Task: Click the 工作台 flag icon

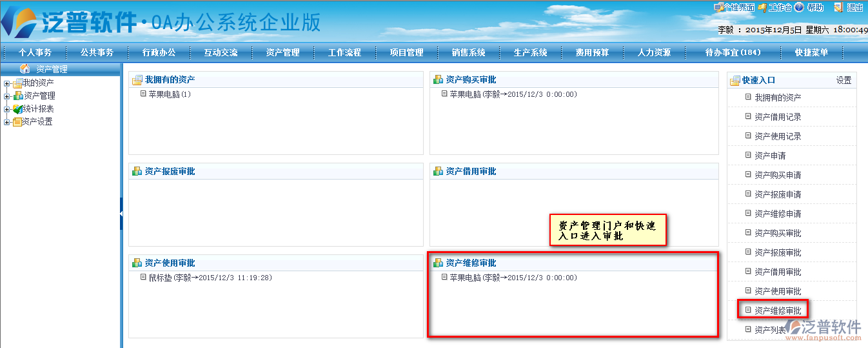Action: 763,7
